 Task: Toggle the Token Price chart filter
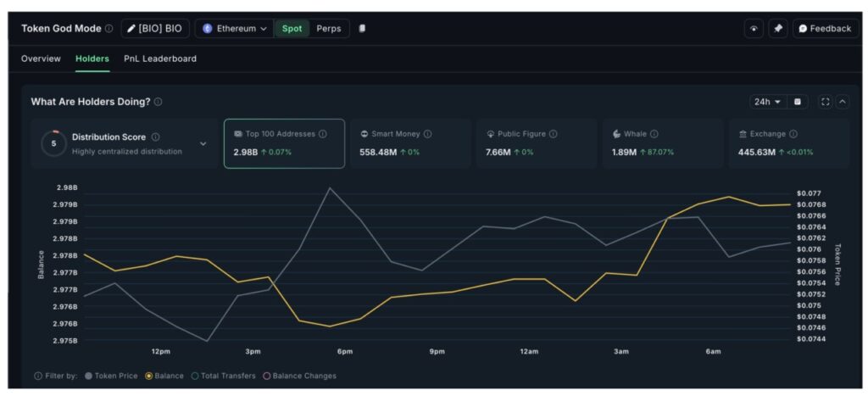click(x=111, y=376)
